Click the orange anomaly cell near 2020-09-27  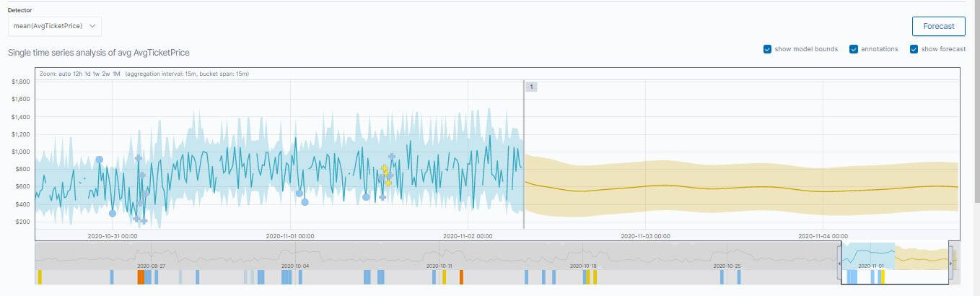(x=140, y=277)
